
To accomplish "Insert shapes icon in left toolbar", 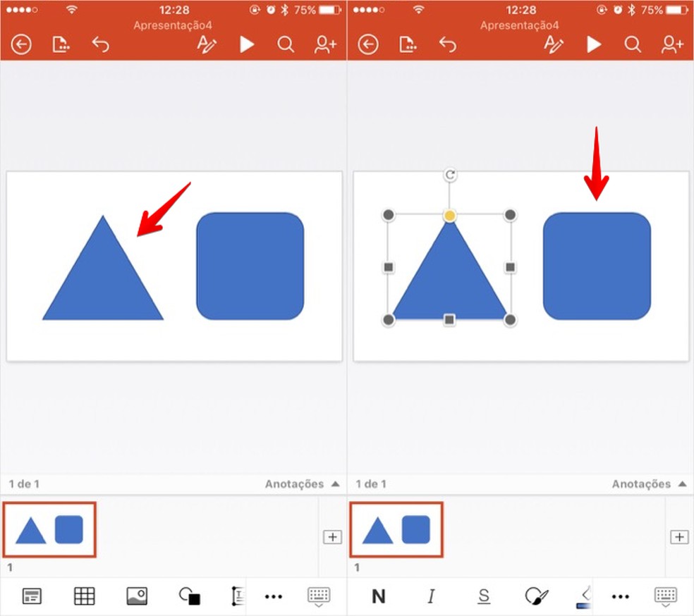I will pos(190,596).
